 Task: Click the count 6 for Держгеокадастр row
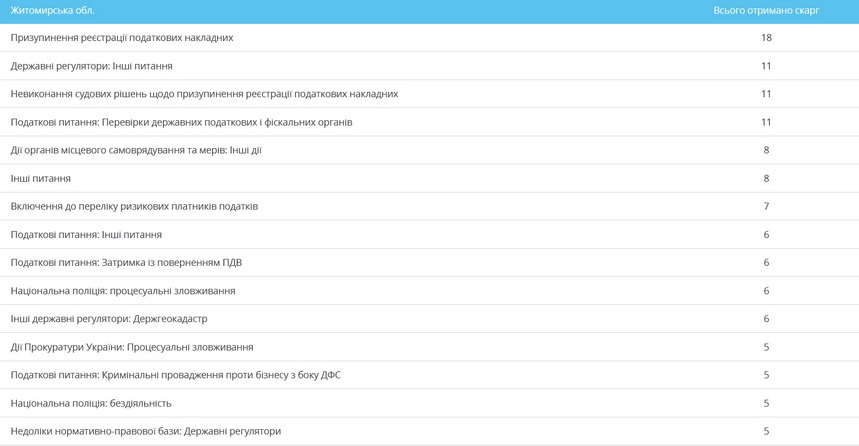point(766,318)
